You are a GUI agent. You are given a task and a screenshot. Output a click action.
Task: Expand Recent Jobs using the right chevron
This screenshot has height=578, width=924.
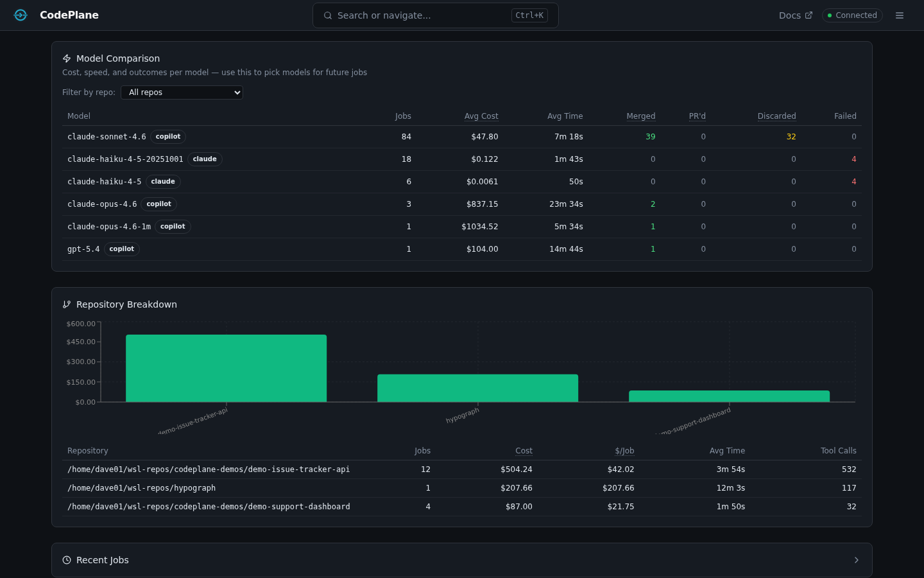coord(856,559)
